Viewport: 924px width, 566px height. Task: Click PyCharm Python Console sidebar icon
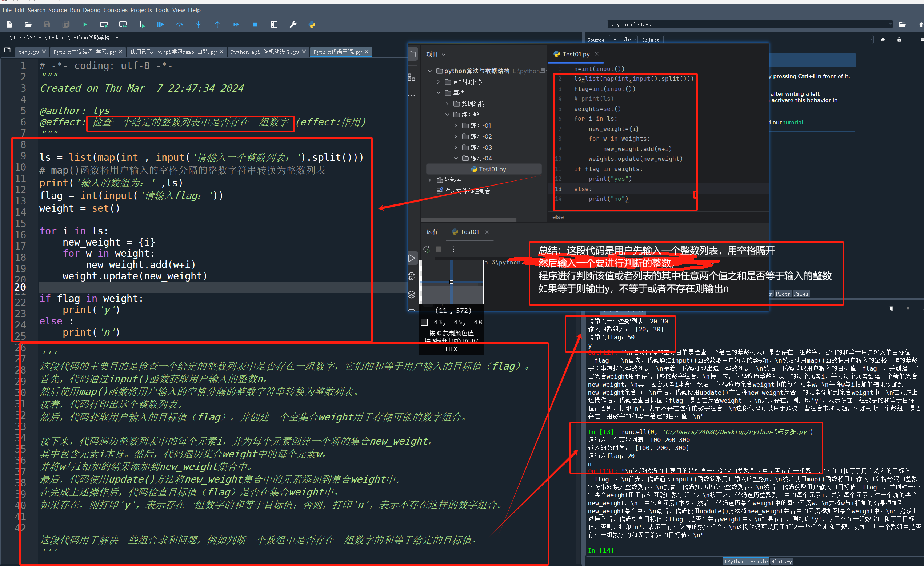412,276
